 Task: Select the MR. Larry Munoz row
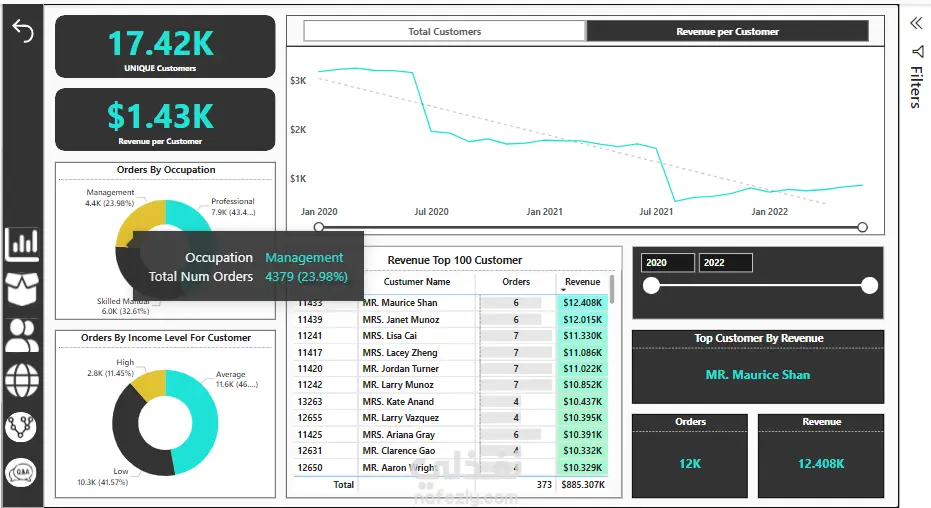point(452,385)
